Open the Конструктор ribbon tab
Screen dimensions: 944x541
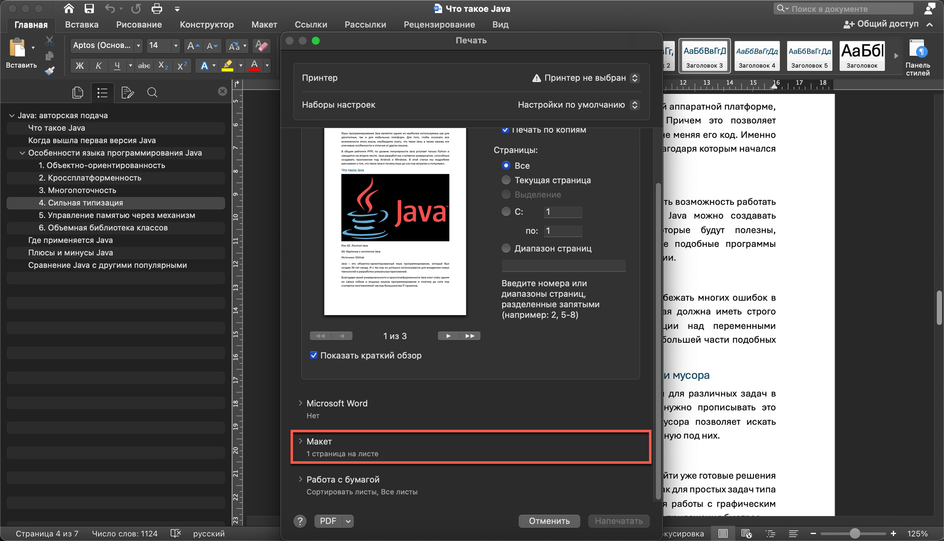tap(206, 25)
